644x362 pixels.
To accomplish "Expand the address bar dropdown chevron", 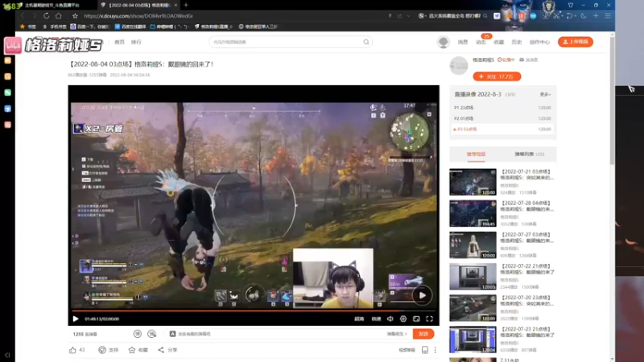I will (409, 16).
